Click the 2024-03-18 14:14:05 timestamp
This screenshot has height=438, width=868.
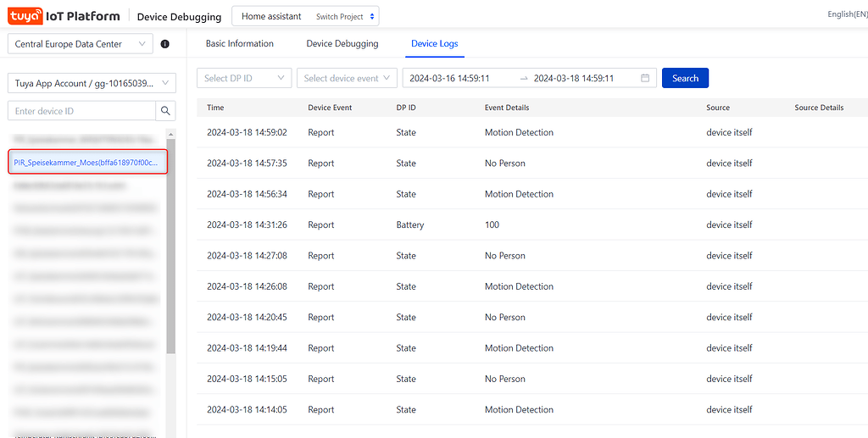[x=247, y=409]
